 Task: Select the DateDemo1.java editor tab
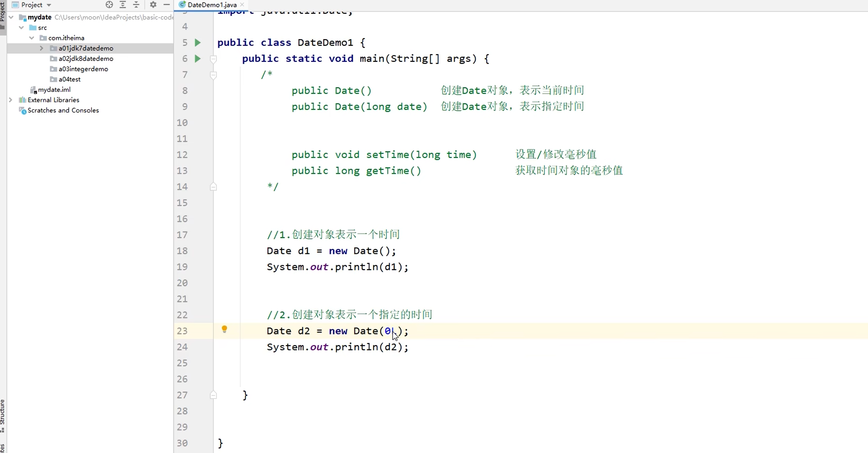[212, 5]
